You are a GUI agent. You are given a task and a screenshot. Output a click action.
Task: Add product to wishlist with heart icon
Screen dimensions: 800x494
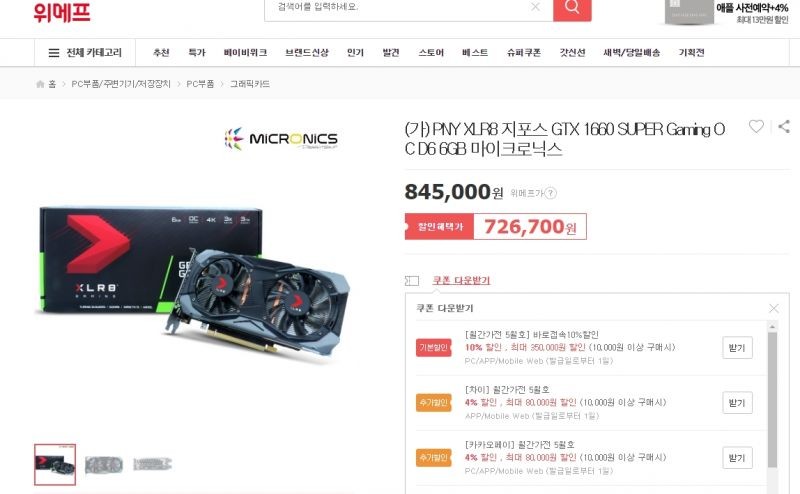point(756,126)
